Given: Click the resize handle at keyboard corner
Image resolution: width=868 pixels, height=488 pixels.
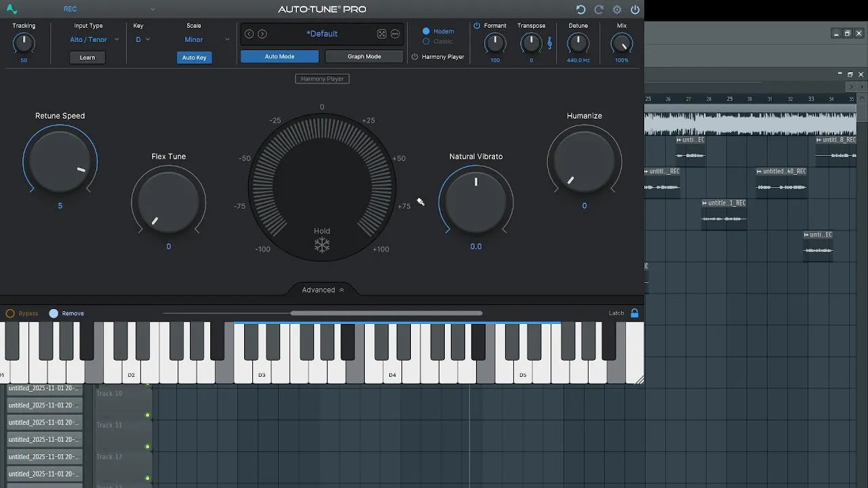Looking at the screenshot, I should pos(639,380).
